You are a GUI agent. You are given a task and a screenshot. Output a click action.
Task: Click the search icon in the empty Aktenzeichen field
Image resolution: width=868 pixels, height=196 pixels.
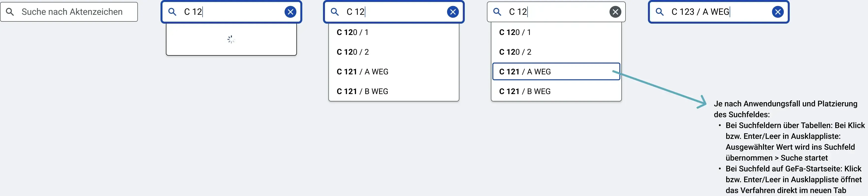click(x=10, y=12)
